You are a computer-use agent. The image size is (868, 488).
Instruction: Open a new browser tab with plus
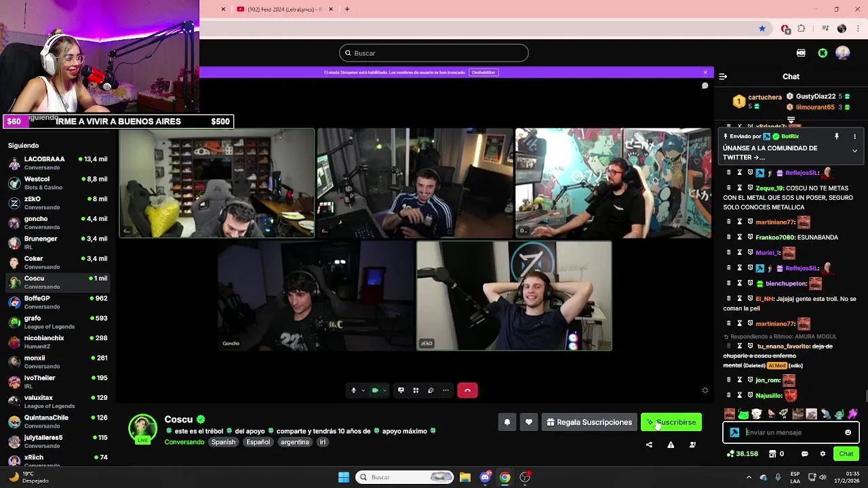(347, 9)
